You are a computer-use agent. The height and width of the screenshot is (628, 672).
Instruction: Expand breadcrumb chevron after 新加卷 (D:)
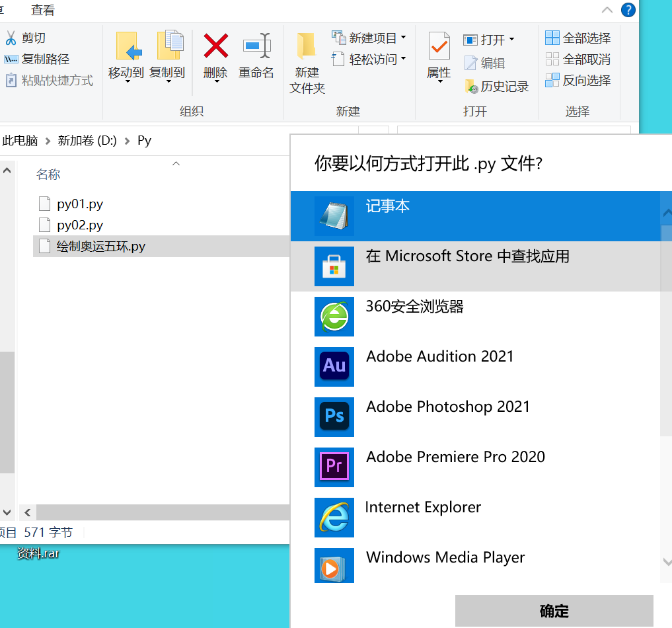pos(127,141)
